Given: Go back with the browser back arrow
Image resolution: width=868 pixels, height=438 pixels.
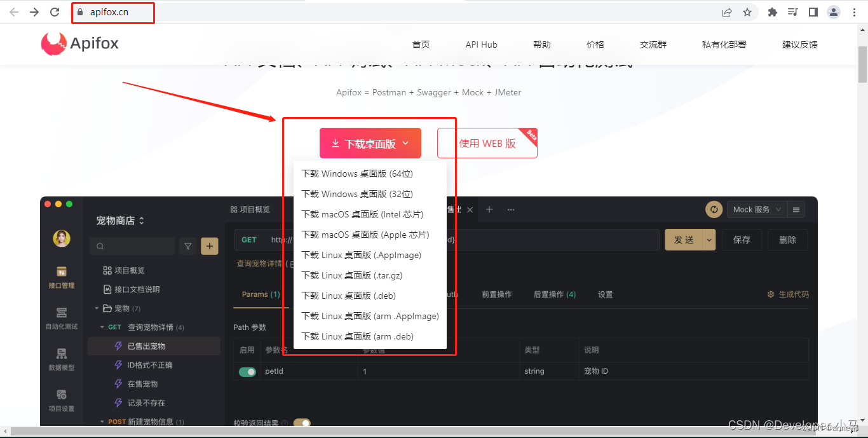Looking at the screenshot, I should tap(14, 12).
